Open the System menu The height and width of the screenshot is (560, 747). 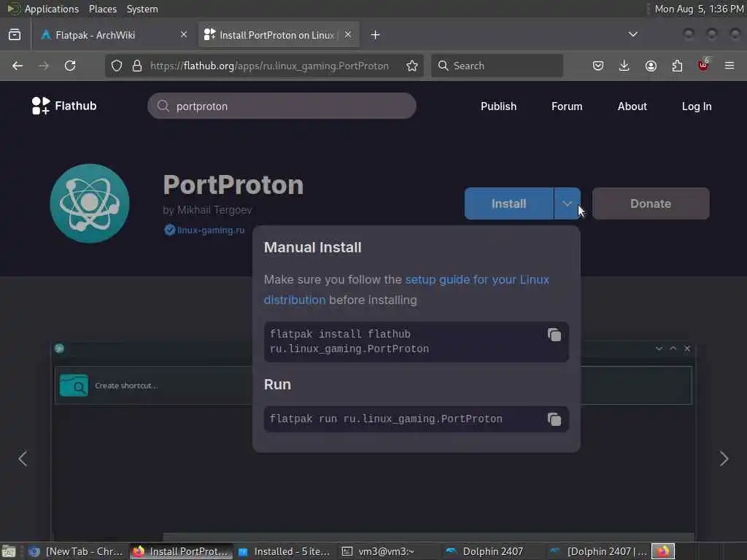[142, 9]
